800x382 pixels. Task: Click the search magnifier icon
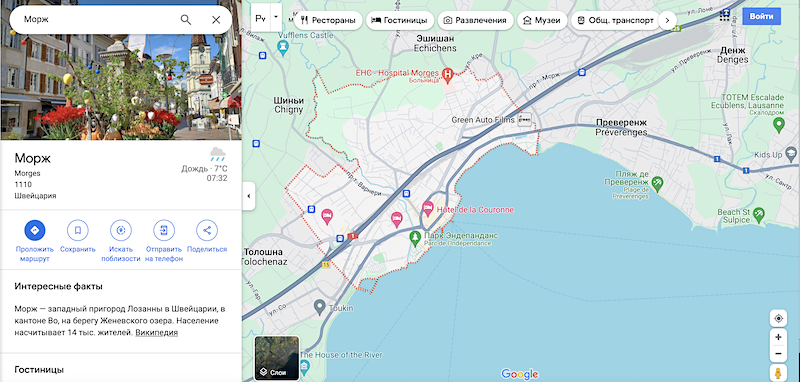click(186, 20)
